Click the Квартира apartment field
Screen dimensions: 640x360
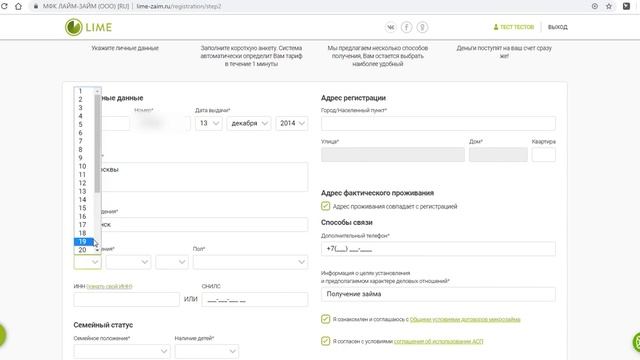543,155
